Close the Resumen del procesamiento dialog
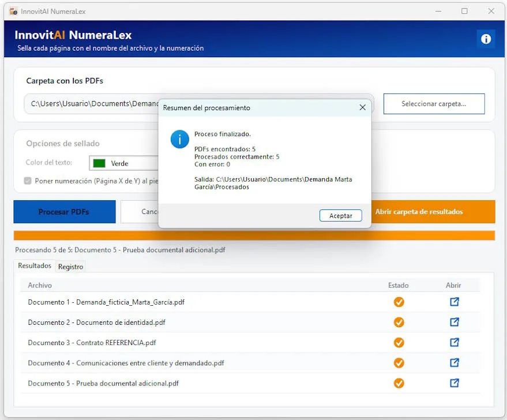 [x=362, y=107]
